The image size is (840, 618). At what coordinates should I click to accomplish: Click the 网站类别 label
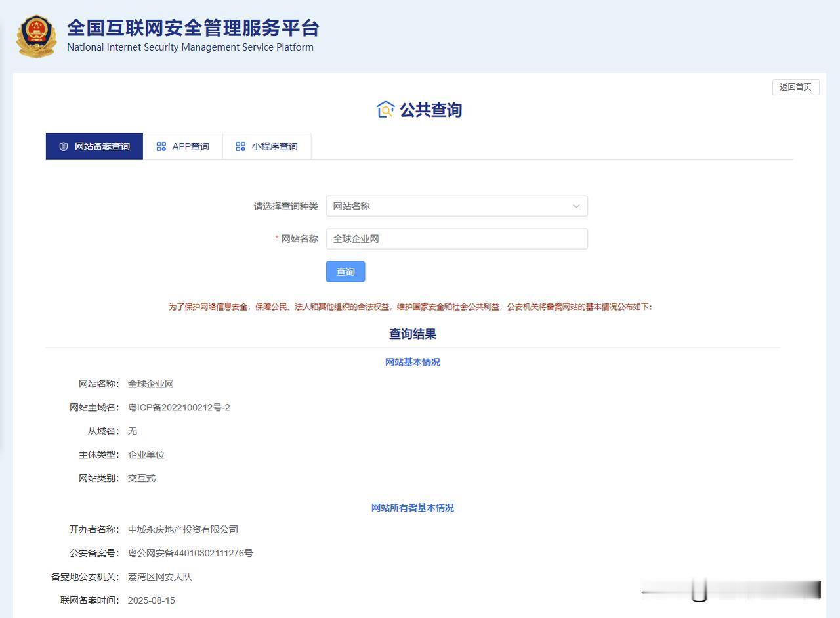pyautogui.click(x=98, y=479)
